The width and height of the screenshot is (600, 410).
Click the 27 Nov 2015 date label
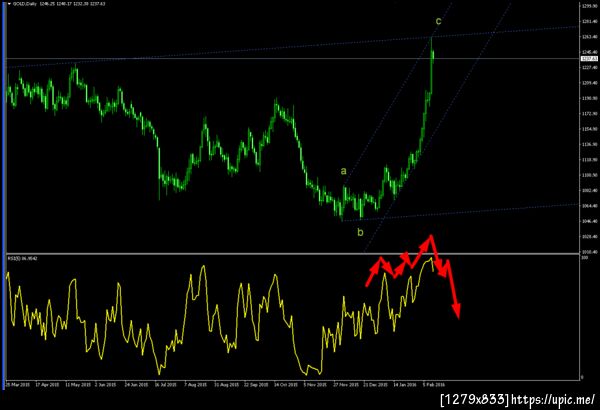click(346, 384)
